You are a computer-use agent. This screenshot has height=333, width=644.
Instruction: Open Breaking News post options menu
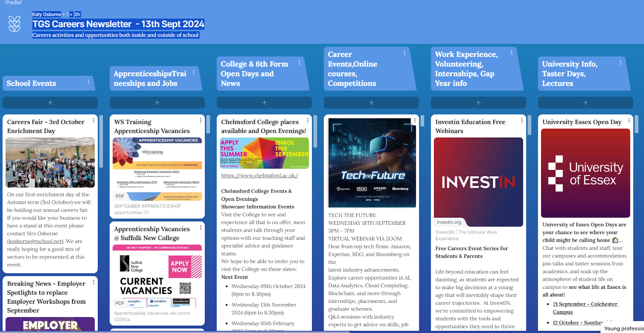pyautogui.click(x=94, y=282)
